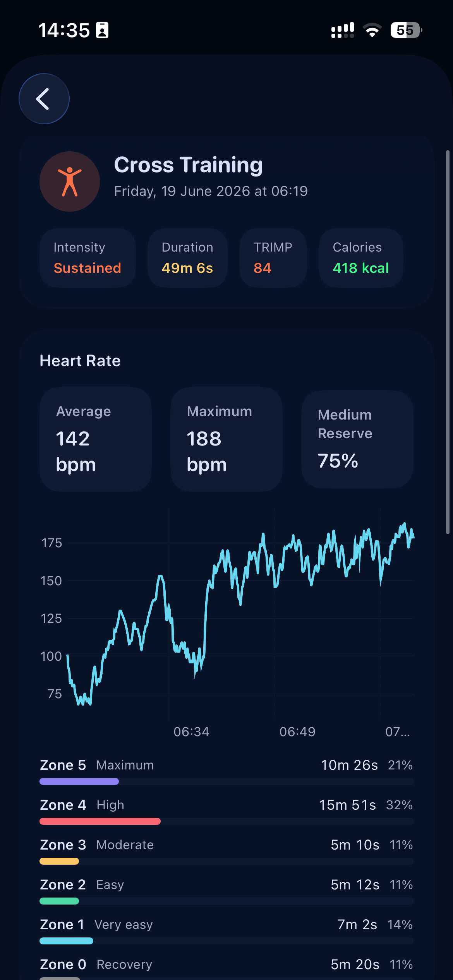Image resolution: width=453 pixels, height=980 pixels.
Task: Tap the back arrow button
Action: pos(44,99)
